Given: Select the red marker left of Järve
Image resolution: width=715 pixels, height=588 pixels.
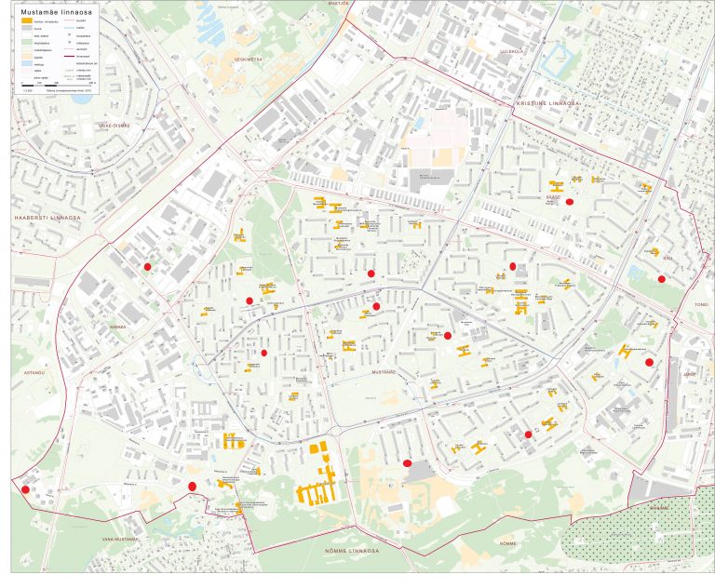Looking at the screenshot, I should pyautogui.click(x=650, y=363).
